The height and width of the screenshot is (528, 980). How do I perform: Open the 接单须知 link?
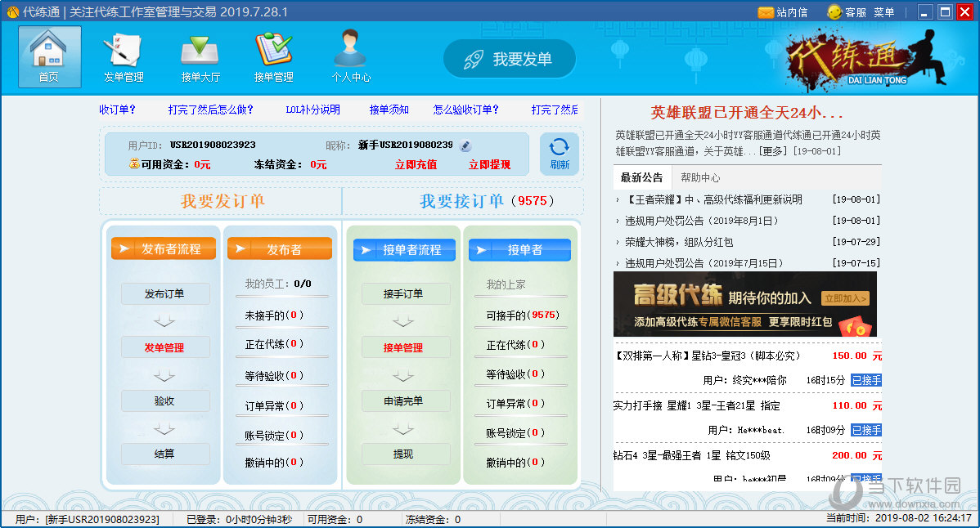(389, 110)
